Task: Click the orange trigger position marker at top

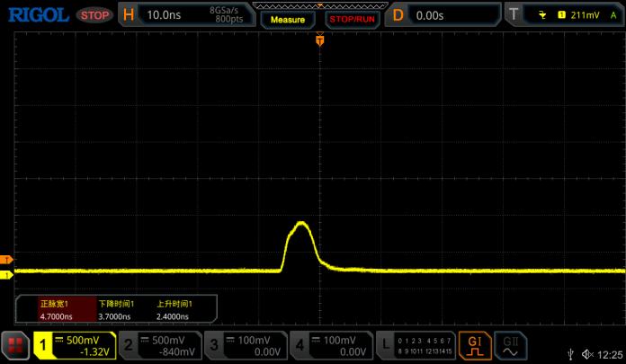Action: coord(319,40)
